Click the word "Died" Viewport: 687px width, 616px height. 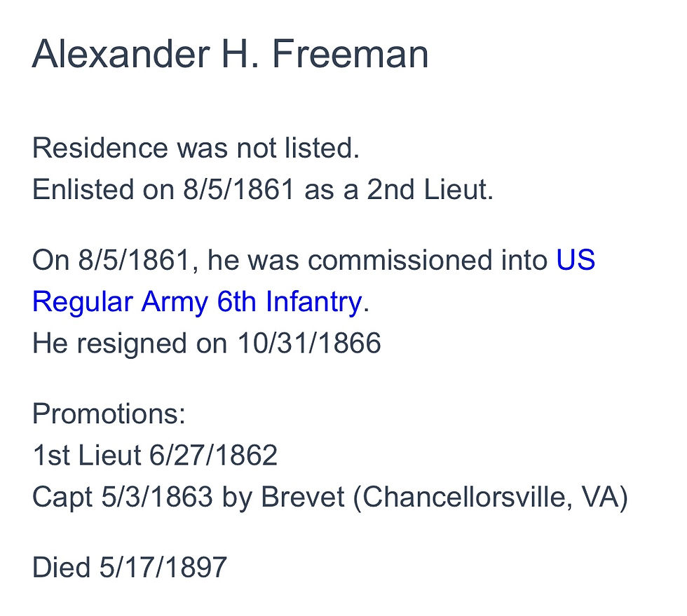click(x=62, y=567)
